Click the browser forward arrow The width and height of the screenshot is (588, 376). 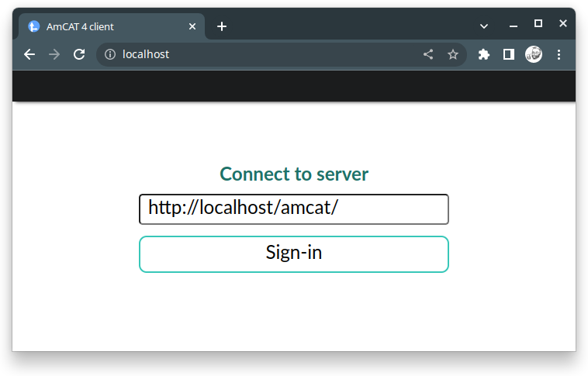coord(54,54)
